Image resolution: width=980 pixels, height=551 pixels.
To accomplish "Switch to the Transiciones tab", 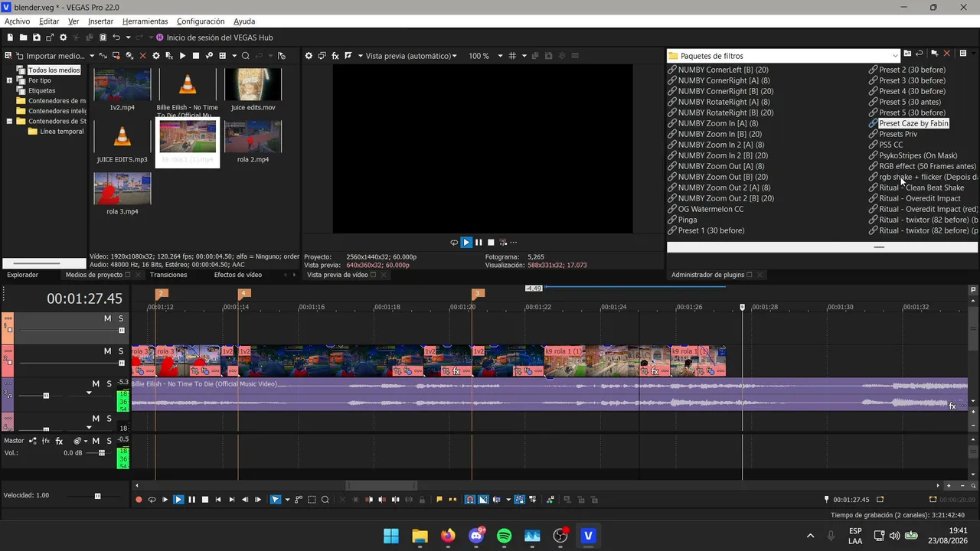I will (x=168, y=275).
